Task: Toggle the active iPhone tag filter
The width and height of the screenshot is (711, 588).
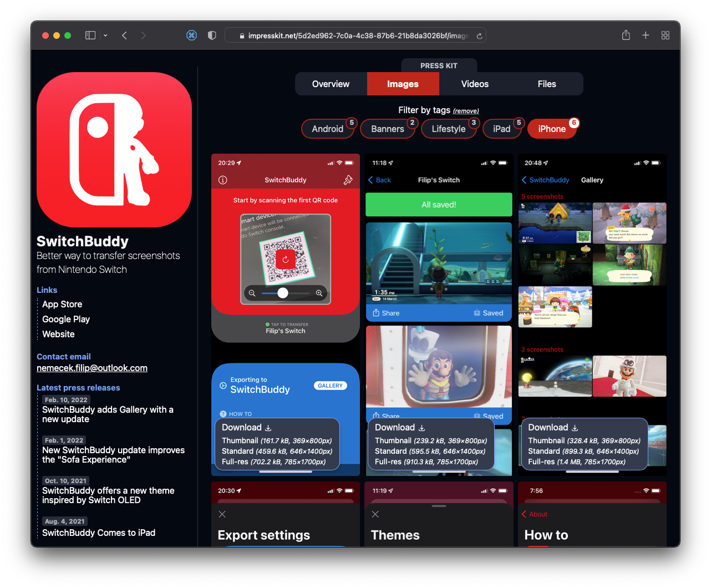Action: pyautogui.click(x=552, y=129)
